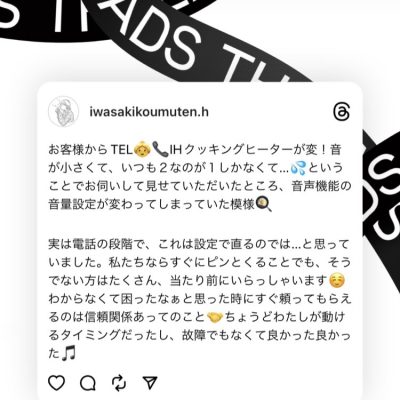Screen dimensions: 400x400
Task: Click the magnifying glass emoji after 模様
Action: [264, 204]
